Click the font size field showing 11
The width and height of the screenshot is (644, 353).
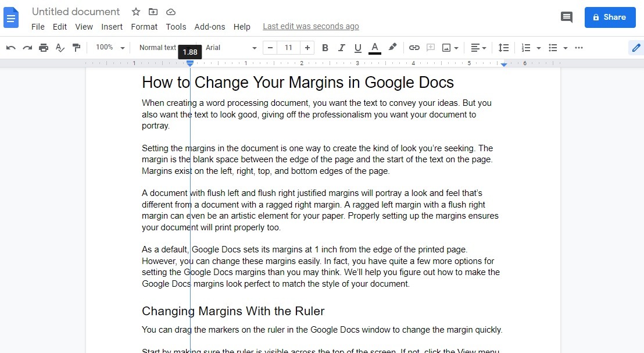pos(288,48)
